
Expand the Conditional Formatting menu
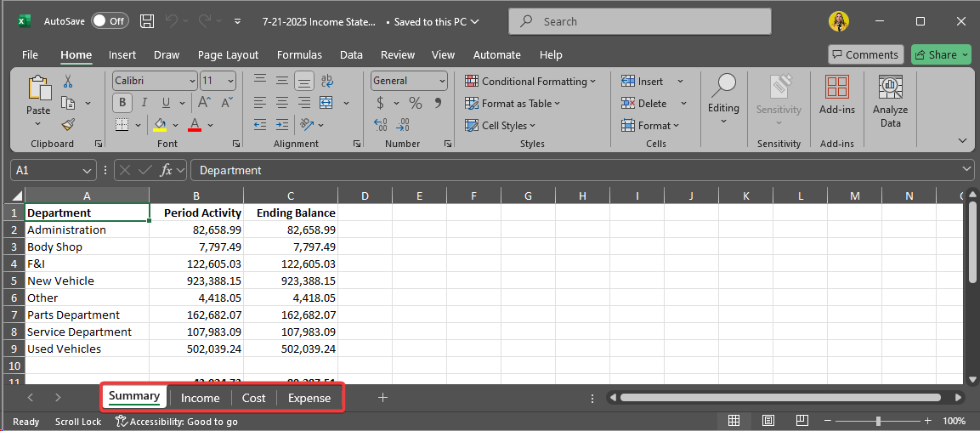tap(531, 82)
